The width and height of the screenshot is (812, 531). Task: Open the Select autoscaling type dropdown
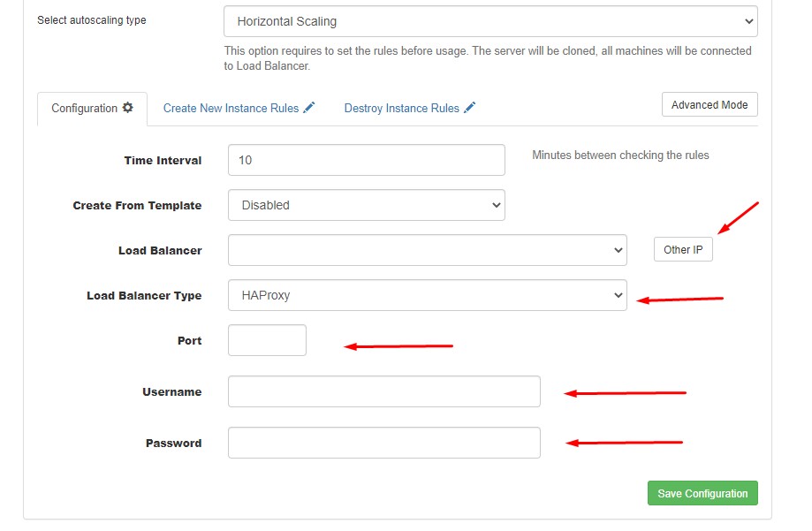[490, 21]
